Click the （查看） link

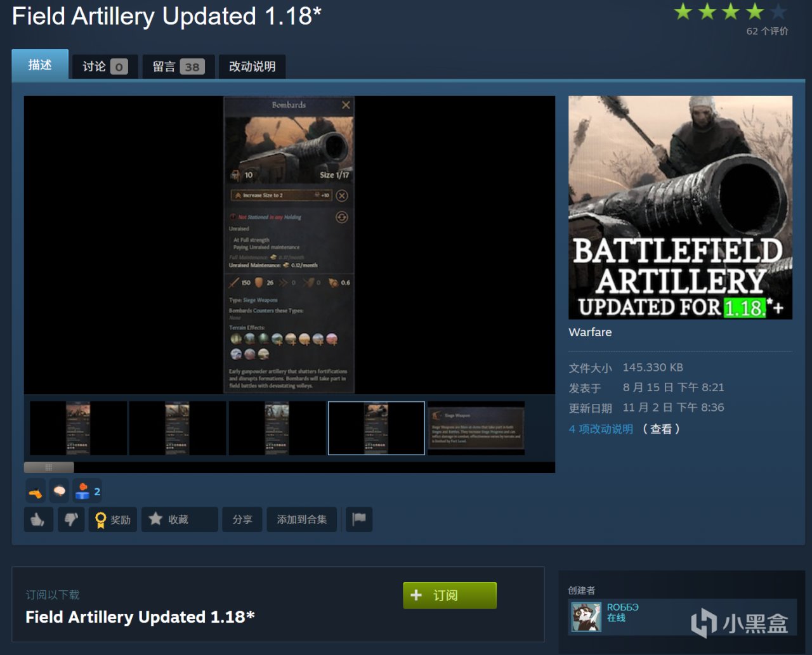(x=661, y=429)
